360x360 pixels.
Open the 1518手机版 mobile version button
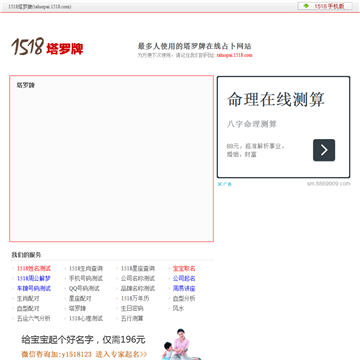coord(325,6)
